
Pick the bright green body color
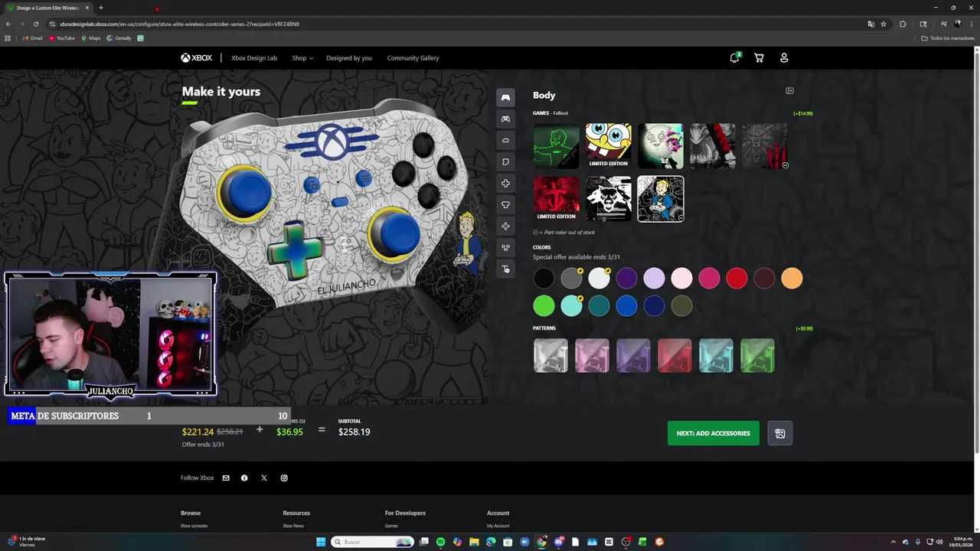(544, 306)
